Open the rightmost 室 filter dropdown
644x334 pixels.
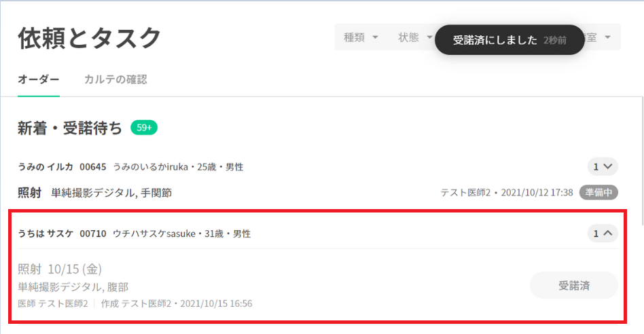click(598, 37)
